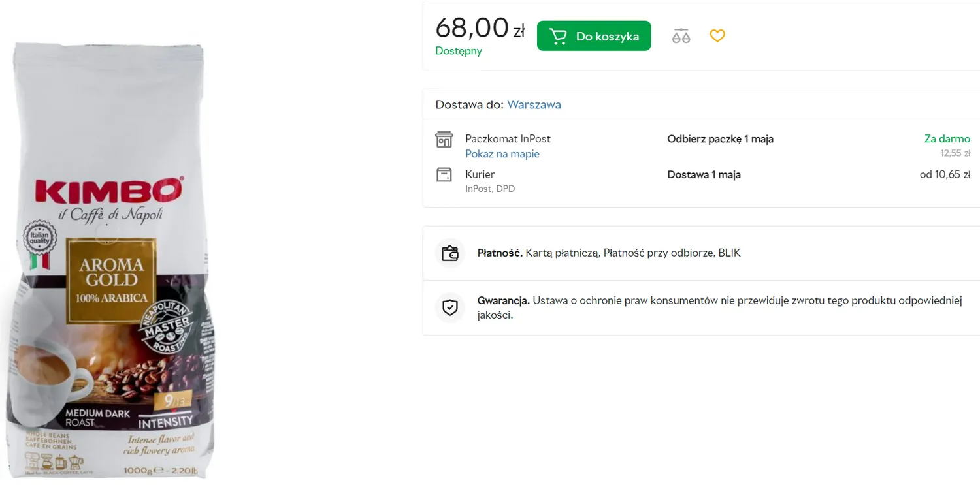Image resolution: width=980 pixels, height=485 pixels.
Task: Click the od 10,65 zł courier price
Action: pyautogui.click(x=945, y=174)
